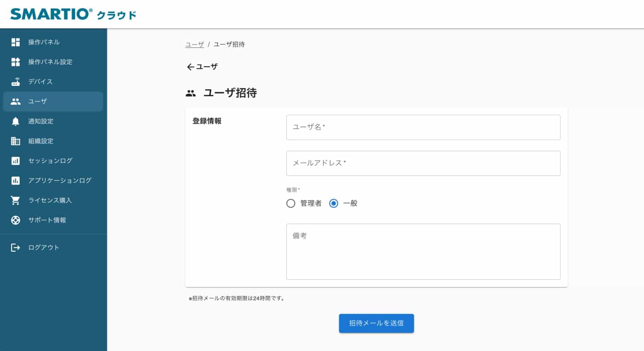The height and width of the screenshot is (351, 644).
Task: Click the ログアウト exit icon
Action: pyautogui.click(x=15, y=247)
